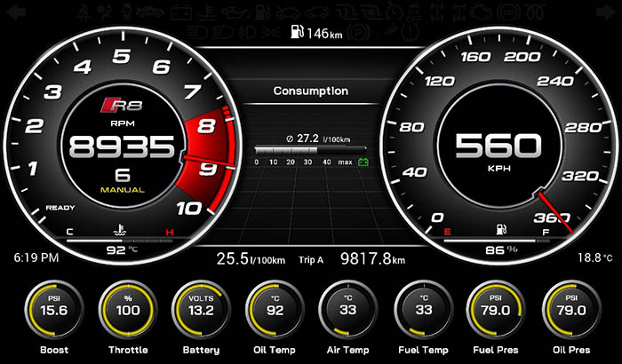
Task: Tap the 560 KPH speed readout
Action: pyautogui.click(x=498, y=146)
